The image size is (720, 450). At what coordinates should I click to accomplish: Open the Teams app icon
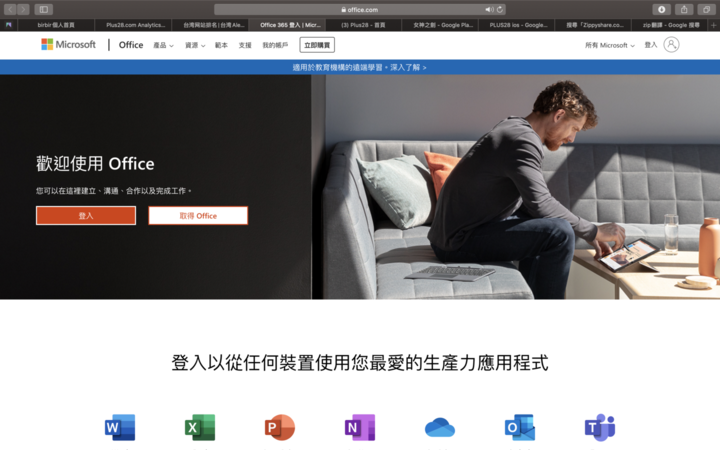600,428
